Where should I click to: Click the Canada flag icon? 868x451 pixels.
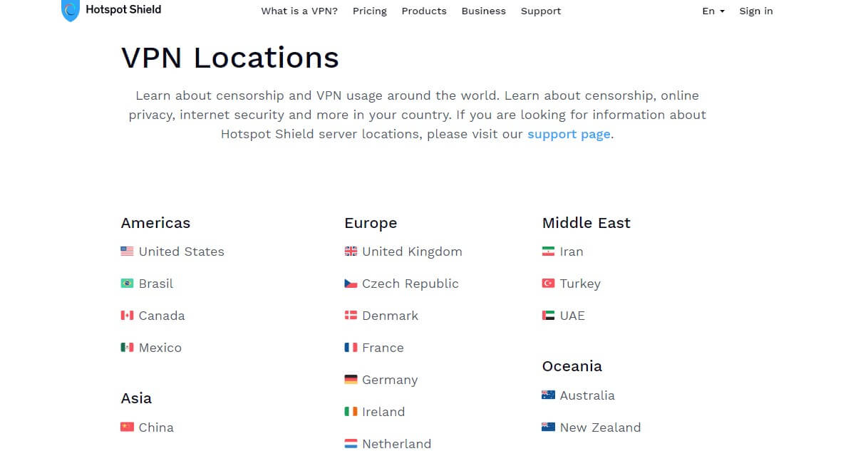pyautogui.click(x=127, y=316)
